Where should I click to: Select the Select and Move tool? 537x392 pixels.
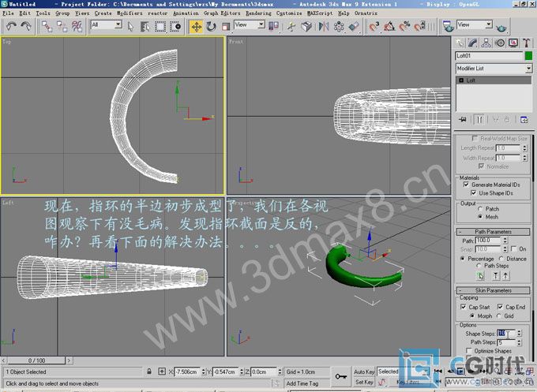coord(195,26)
